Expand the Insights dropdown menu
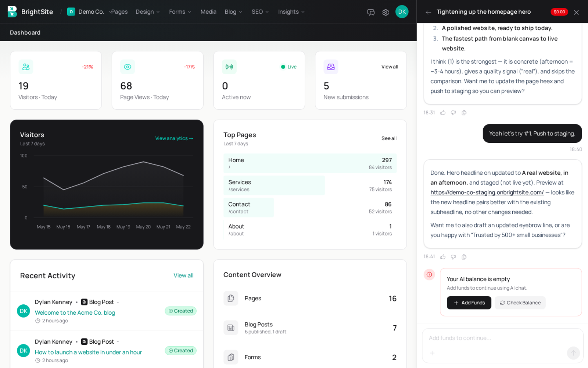 pyautogui.click(x=291, y=12)
